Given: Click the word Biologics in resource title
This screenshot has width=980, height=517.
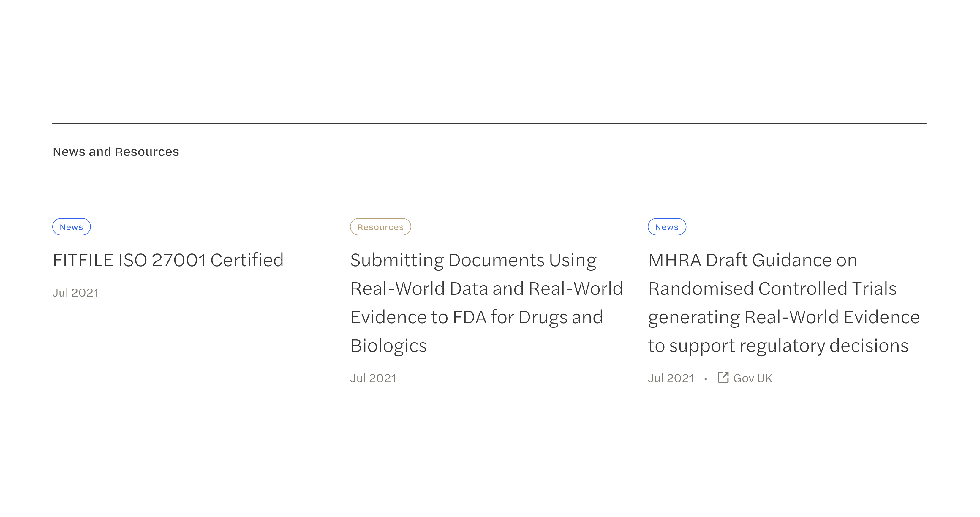Looking at the screenshot, I should [x=388, y=346].
